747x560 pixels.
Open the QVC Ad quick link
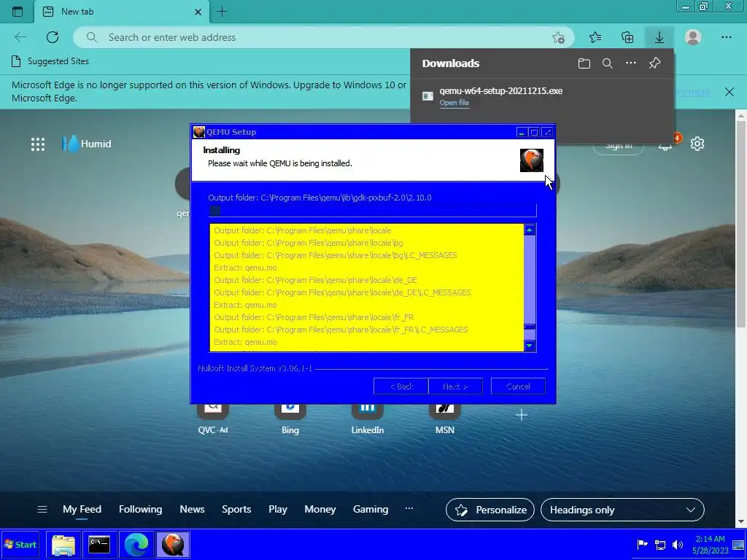coord(213,418)
